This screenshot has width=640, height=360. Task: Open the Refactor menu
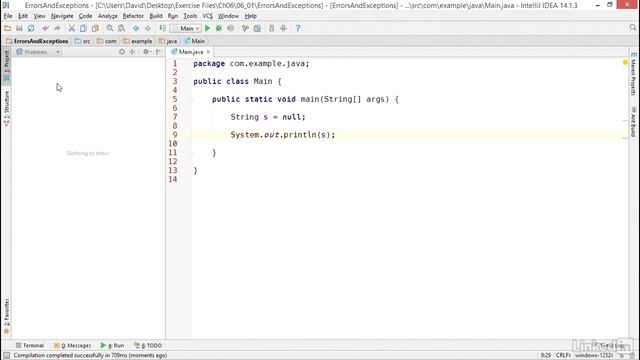[133, 16]
